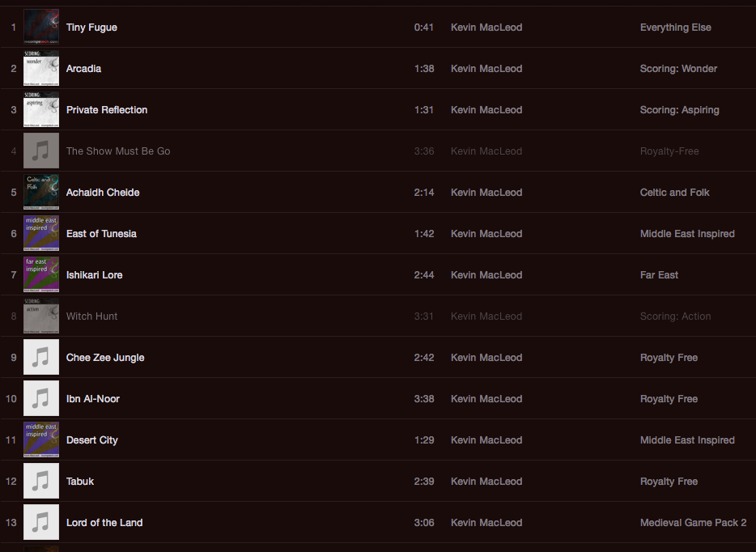Click the music note icon for Chee Zee Jungle
Screen dimensions: 756x552
click(41, 357)
